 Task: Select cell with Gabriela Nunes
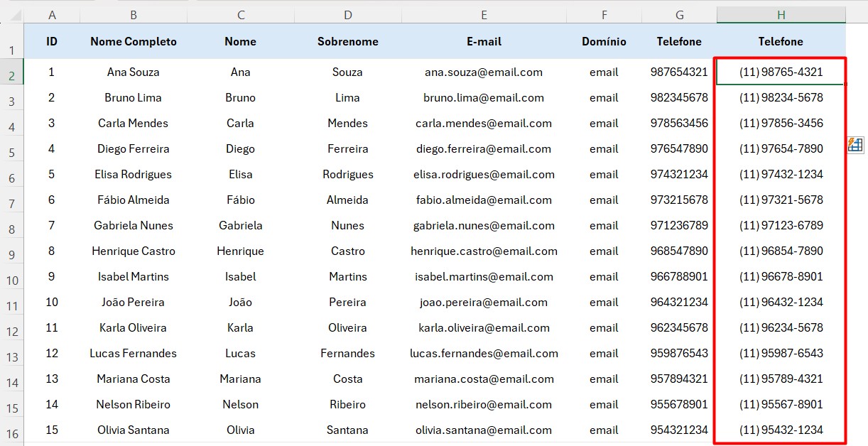(x=134, y=225)
